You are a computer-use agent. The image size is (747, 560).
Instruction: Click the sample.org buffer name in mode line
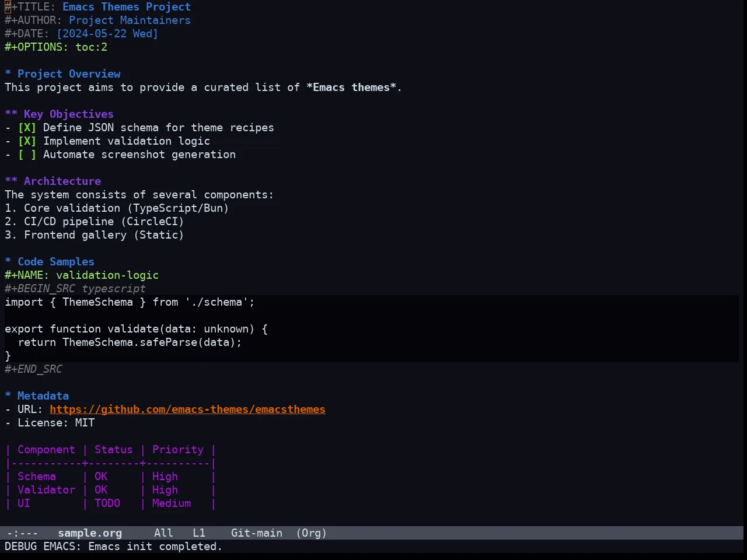tap(90, 533)
